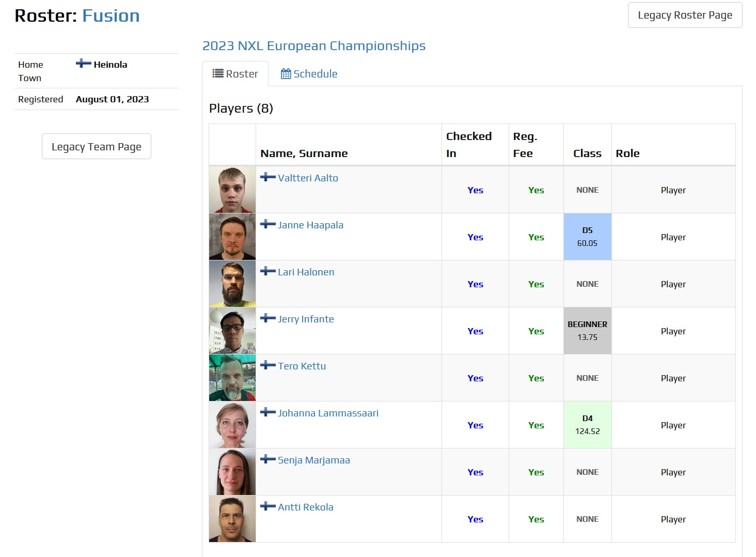Screen dimensions: 756x557
Task: Click Lari Halonen's profile photo
Action: click(232, 284)
